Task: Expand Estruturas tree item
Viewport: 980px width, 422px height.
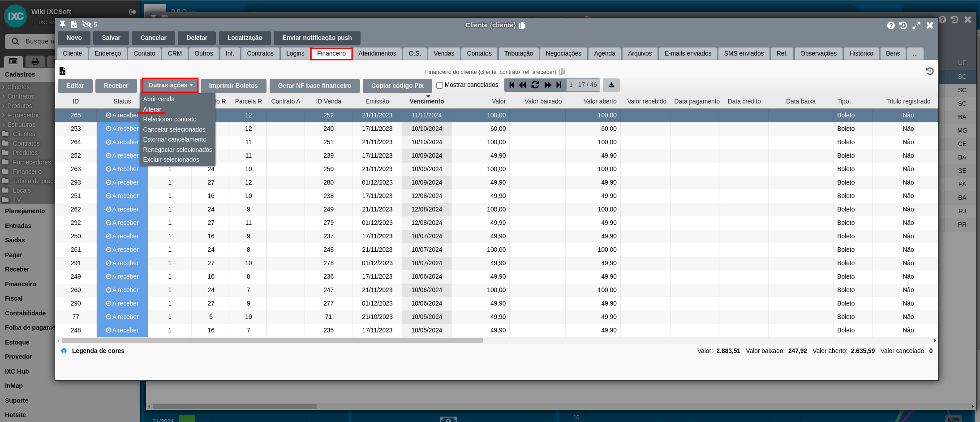Action: pyautogui.click(x=18, y=125)
